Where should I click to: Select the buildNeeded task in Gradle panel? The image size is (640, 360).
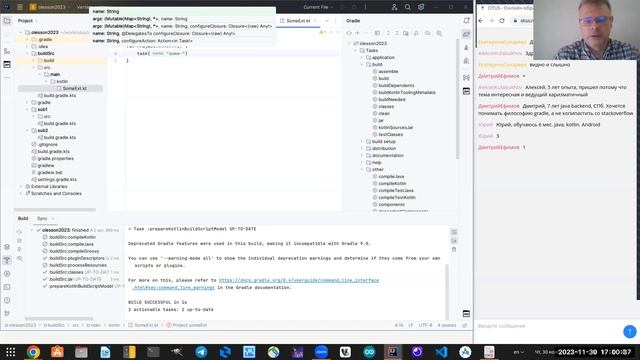click(x=391, y=100)
